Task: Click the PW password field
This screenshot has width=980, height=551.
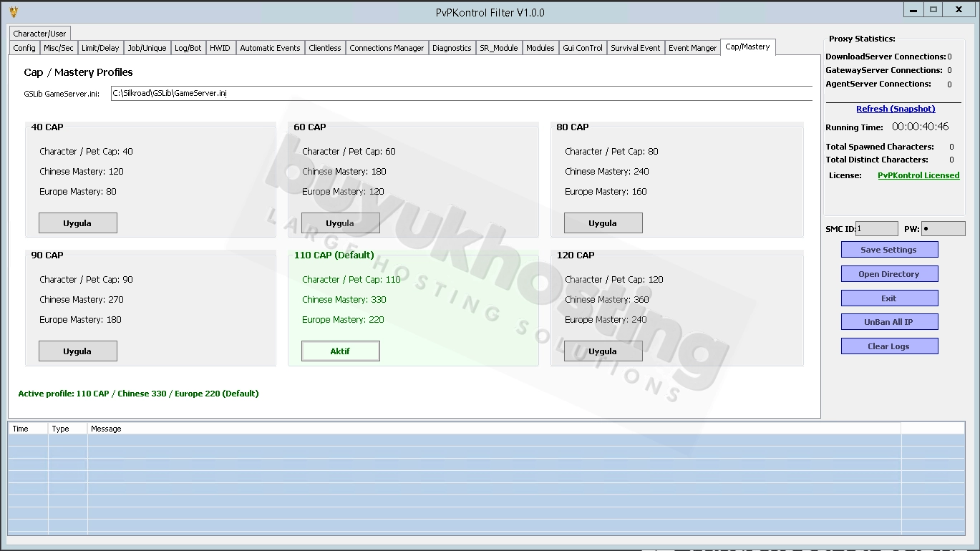Action: coord(943,229)
